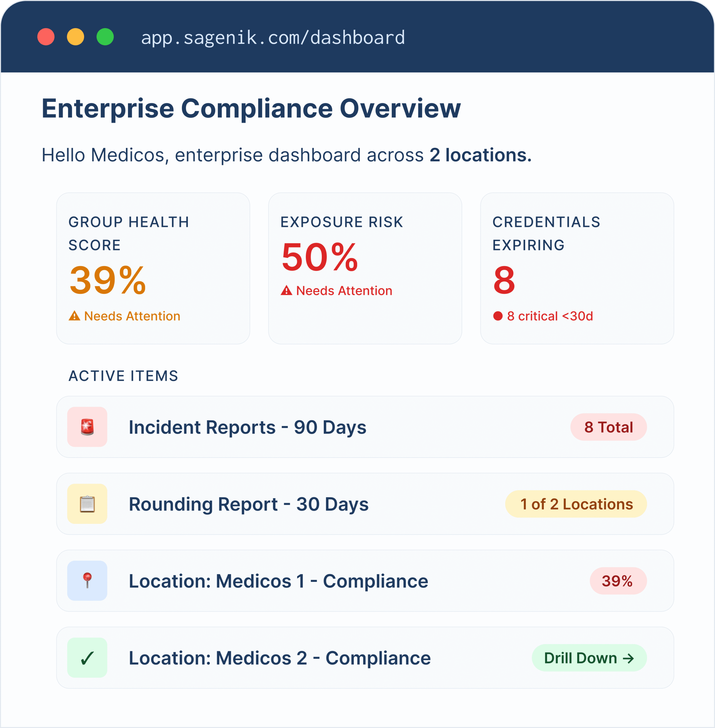
Task: Click the red dot beside 8 critical <30d
Action: [x=498, y=316]
